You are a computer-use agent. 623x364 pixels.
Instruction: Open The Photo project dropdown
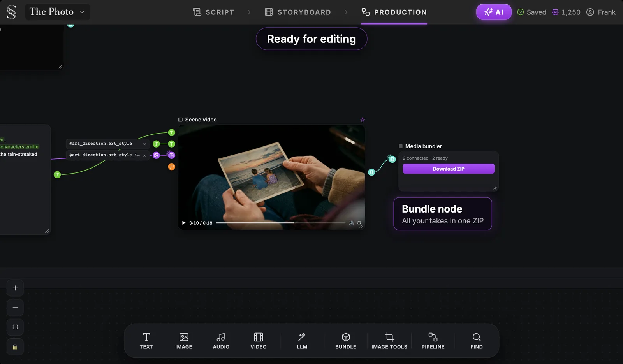pos(58,12)
